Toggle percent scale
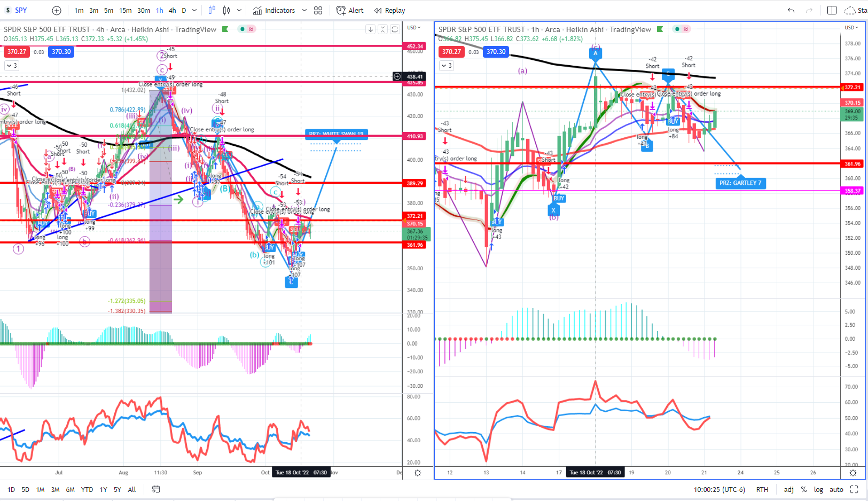The width and height of the screenshot is (868, 501). click(804, 489)
